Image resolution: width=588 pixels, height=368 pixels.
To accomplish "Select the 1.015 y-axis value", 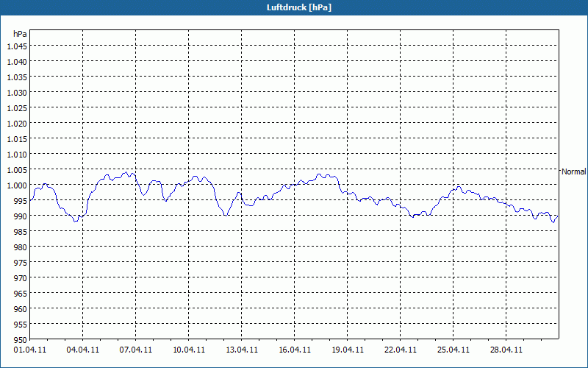I will click(x=17, y=139).
